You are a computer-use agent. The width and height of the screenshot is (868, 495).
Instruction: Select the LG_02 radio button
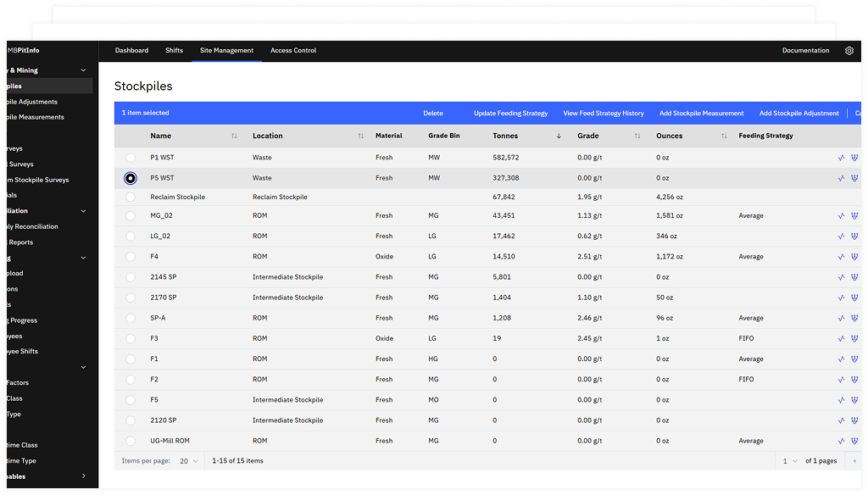(130, 236)
